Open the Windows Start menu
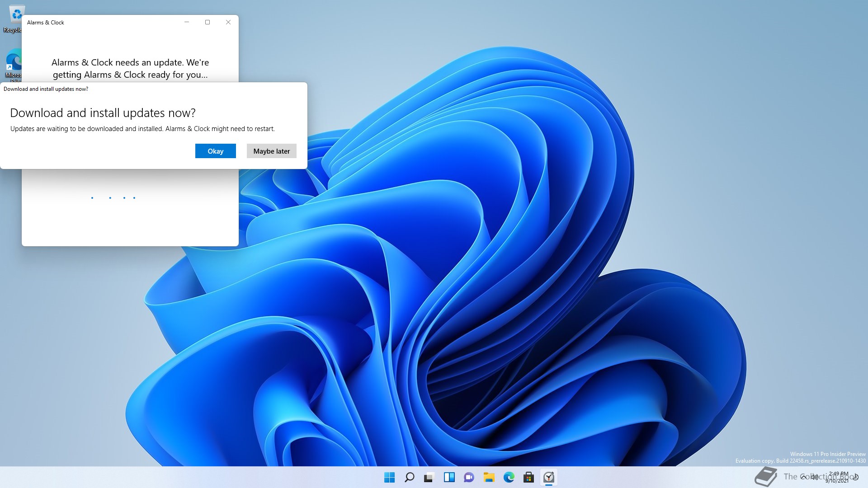 389,477
